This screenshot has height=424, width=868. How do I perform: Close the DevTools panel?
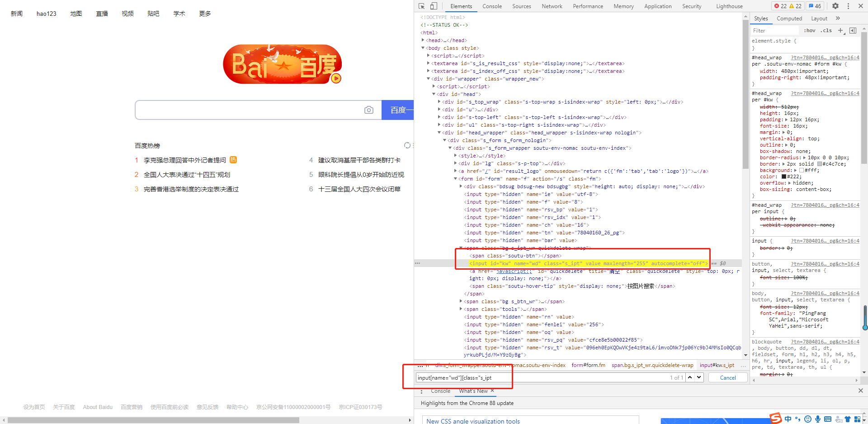coord(860,6)
